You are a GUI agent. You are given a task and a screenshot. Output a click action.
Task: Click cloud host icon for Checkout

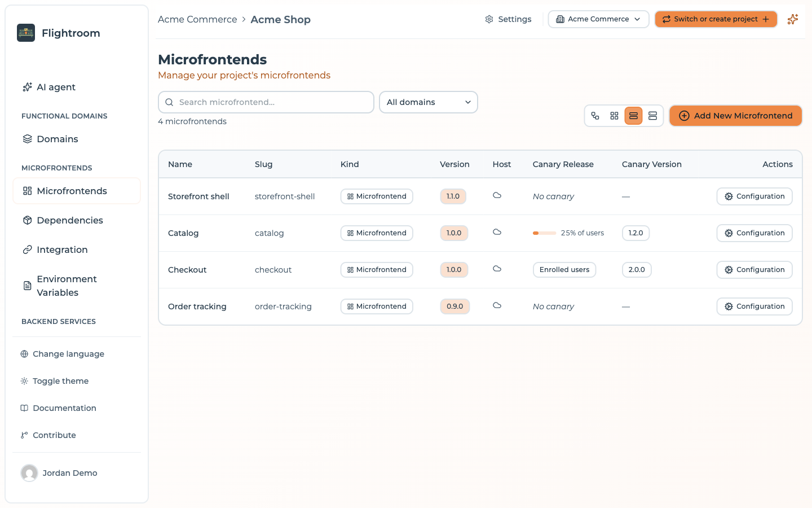pyautogui.click(x=497, y=269)
